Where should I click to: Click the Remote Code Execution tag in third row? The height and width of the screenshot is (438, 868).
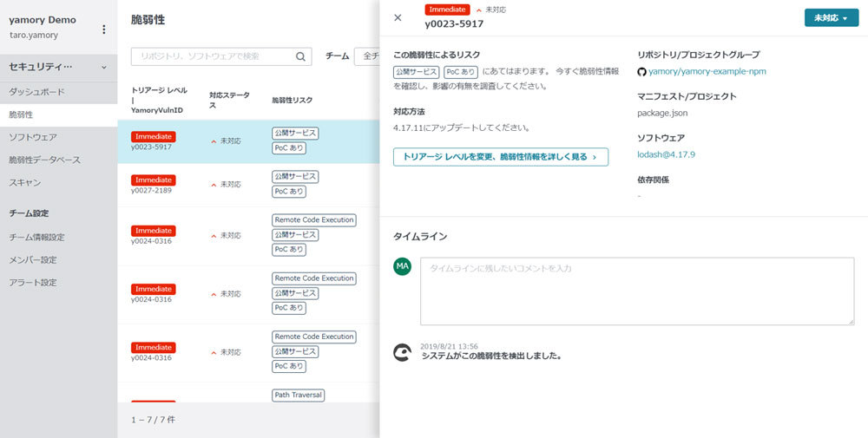click(x=314, y=220)
